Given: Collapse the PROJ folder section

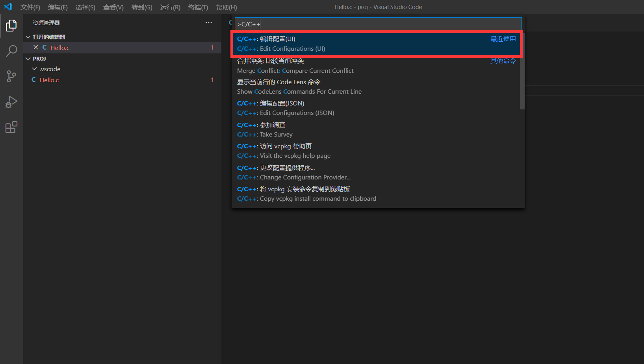Looking at the screenshot, I should point(28,59).
